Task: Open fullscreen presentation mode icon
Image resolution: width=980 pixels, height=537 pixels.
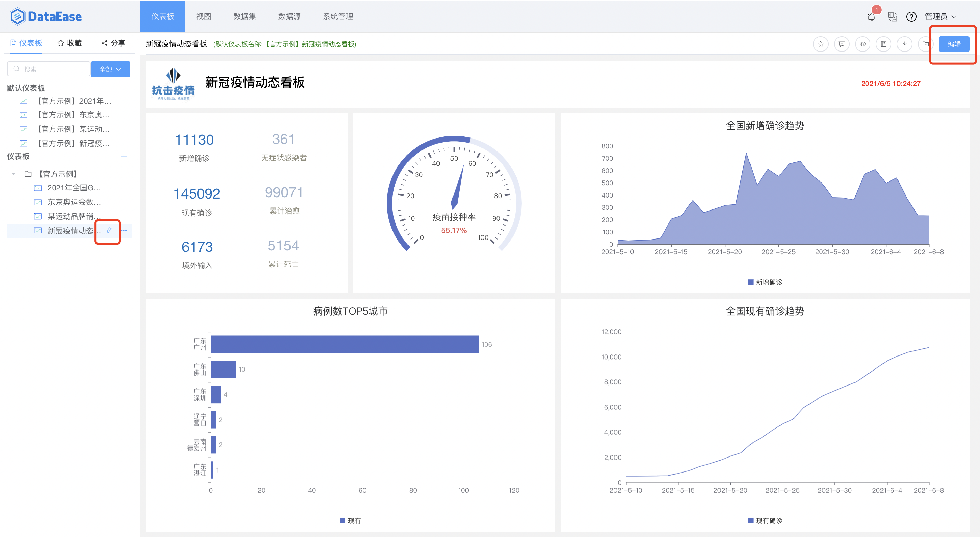Action: point(842,44)
